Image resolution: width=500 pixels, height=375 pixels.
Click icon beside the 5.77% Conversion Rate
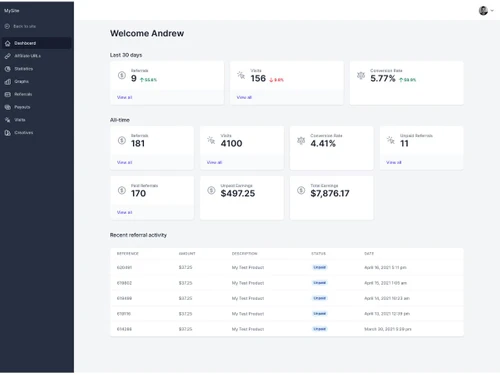click(x=361, y=75)
